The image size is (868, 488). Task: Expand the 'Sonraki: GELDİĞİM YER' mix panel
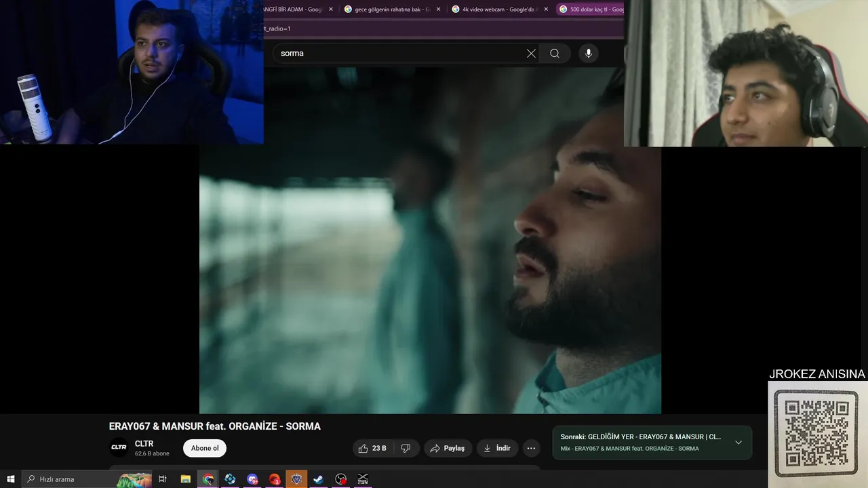click(738, 443)
